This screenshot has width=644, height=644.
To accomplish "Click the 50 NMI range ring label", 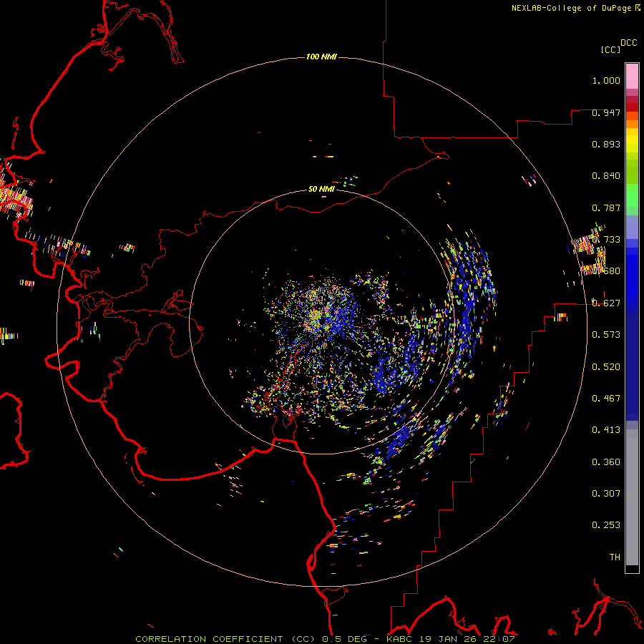I will tap(321, 189).
